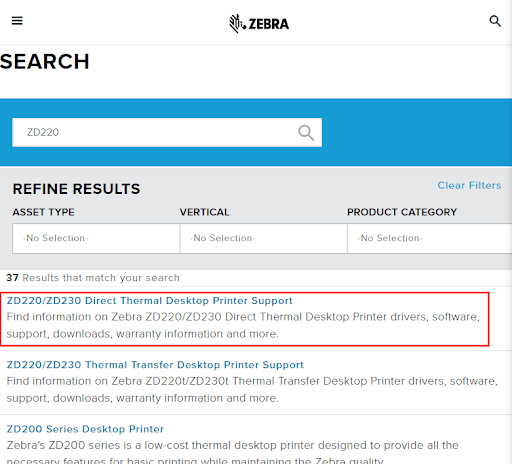The image size is (512, 464).
Task: Open ZD200 Series Desktop Printer result
Action: [85, 429]
